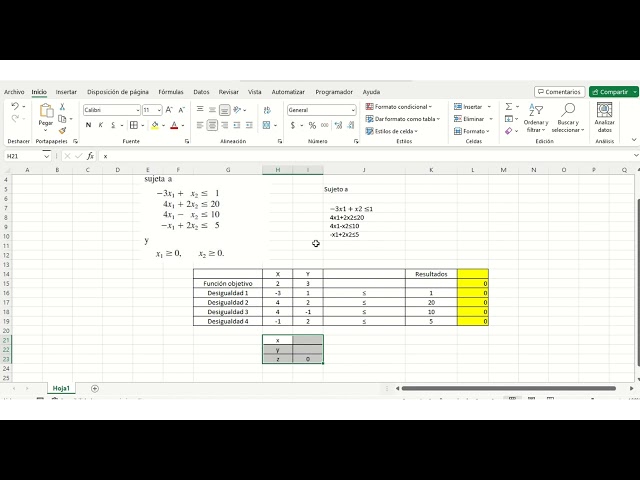The image size is (640, 480).
Task: Click Formato in the Celdas group
Action: (472, 131)
